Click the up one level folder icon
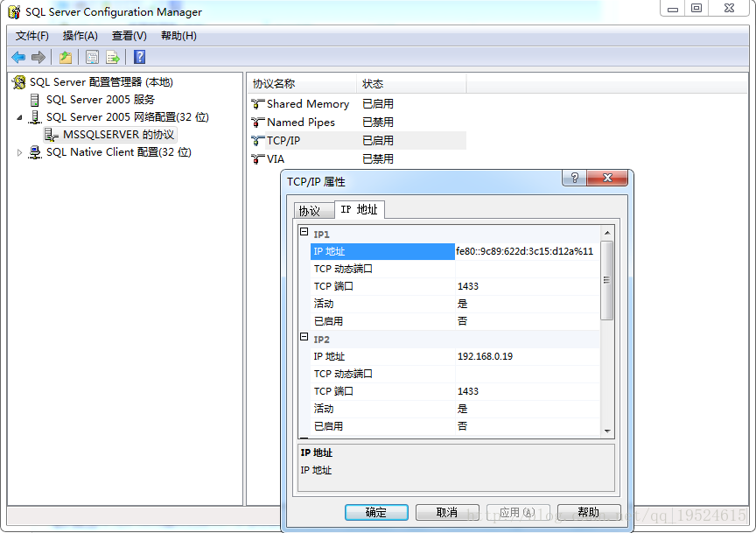 click(x=66, y=58)
